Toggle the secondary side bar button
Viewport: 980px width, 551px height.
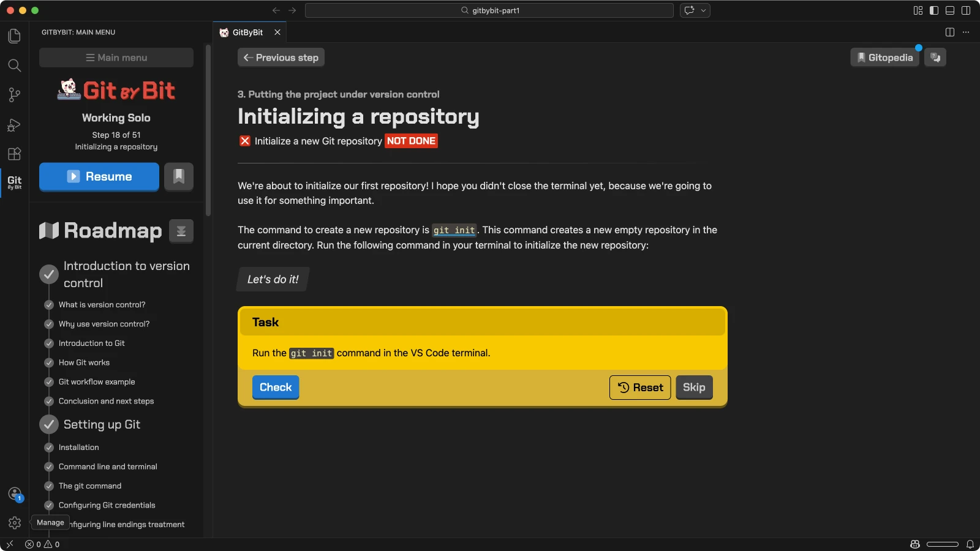(965, 10)
